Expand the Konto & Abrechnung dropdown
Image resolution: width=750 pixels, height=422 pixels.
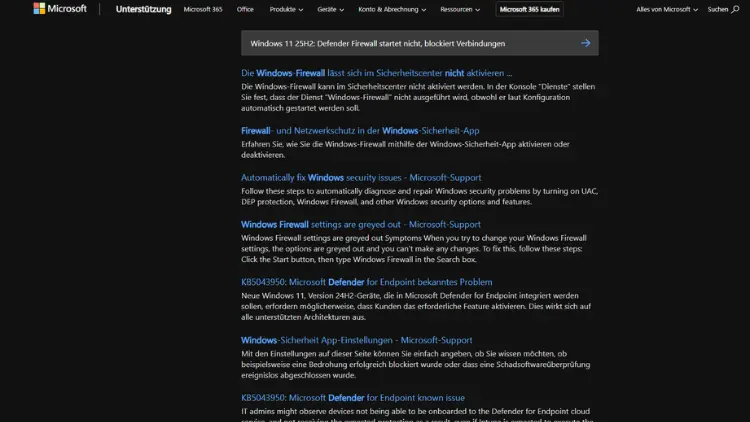(392, 9)
